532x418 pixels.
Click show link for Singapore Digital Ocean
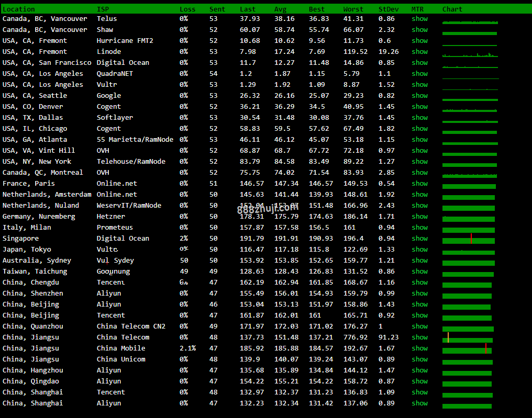point(420,239)
